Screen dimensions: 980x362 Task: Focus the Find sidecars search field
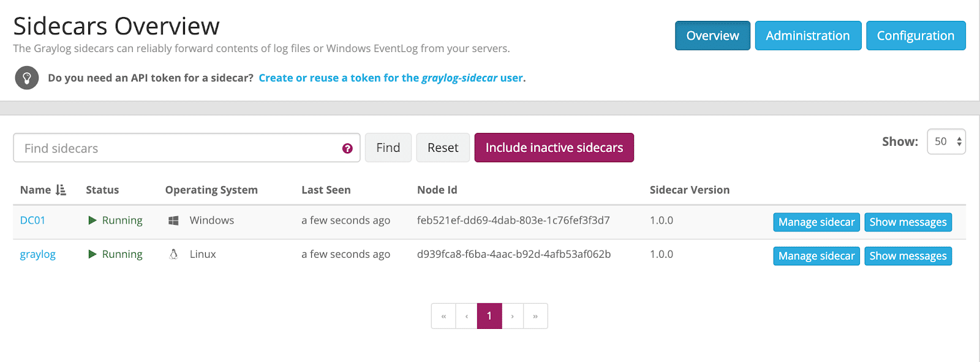[178, 148]
